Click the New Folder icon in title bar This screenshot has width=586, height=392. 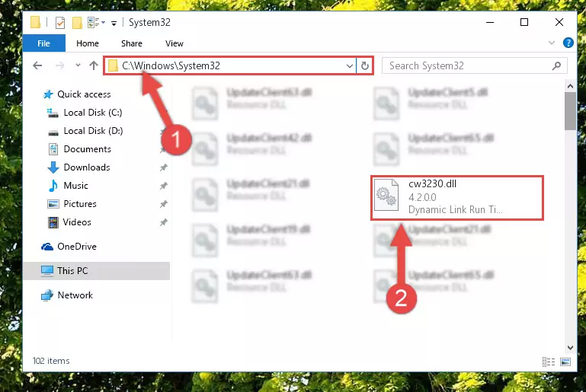77,23
